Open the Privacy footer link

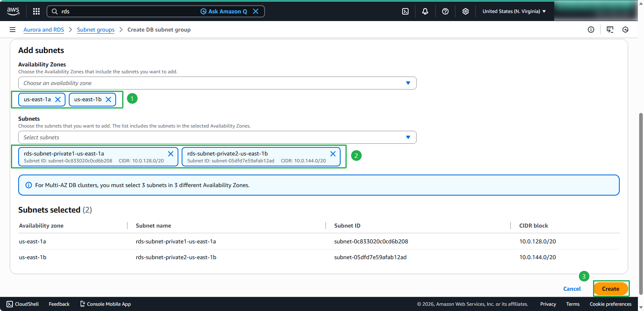pos(548,304)
